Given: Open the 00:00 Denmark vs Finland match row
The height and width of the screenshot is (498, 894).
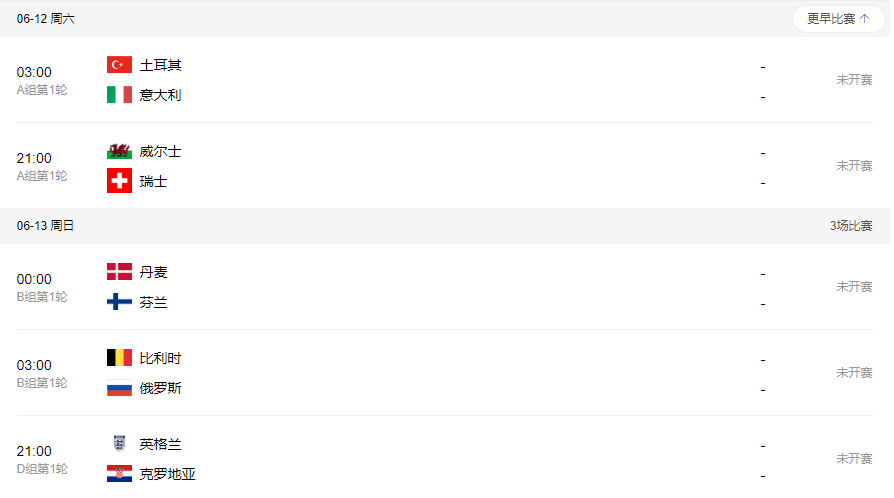Looking at the screenshot, I should (445, 287).
